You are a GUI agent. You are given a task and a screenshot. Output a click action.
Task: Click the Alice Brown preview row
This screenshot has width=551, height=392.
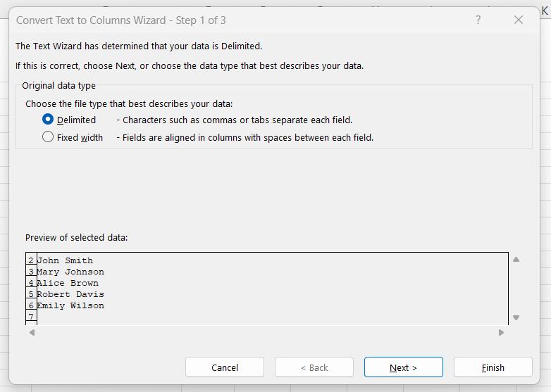tap(68, 283)
